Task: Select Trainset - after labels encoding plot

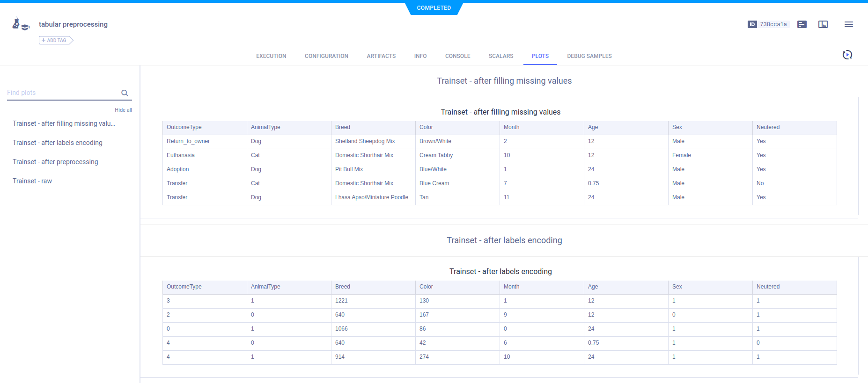Action: click(58, 143)
